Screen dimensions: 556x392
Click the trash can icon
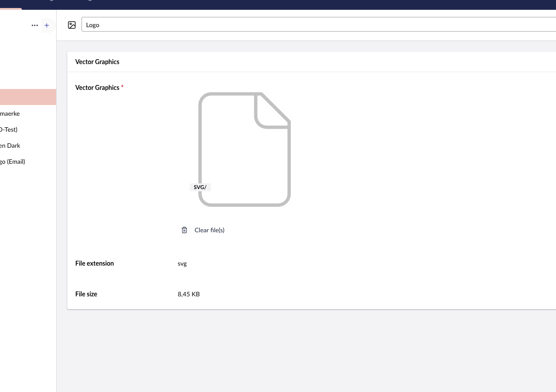184,230
